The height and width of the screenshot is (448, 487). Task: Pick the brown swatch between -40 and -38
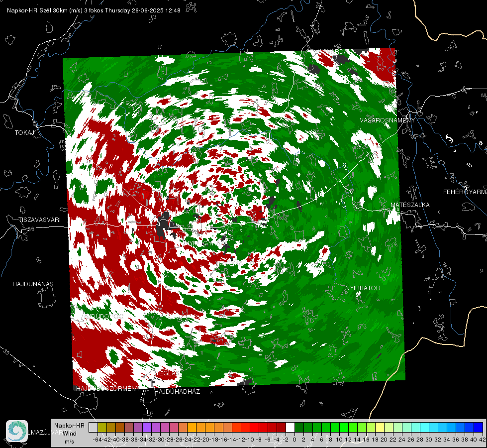[x=120, y=427]
